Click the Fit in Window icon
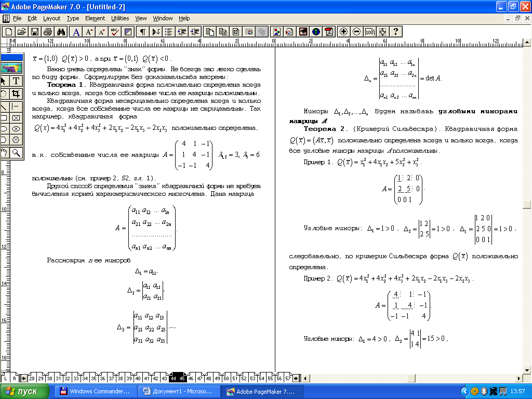 click(x=383, y=32)
